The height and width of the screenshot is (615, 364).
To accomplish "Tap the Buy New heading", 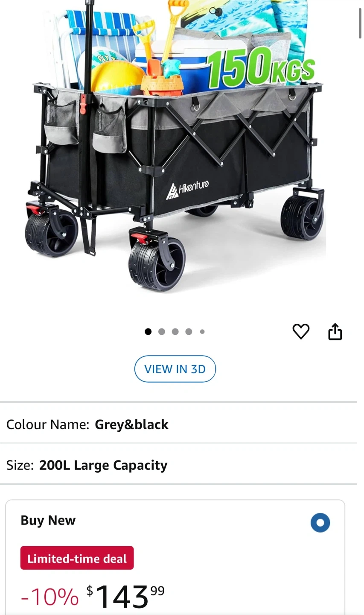I will [48, 520].
